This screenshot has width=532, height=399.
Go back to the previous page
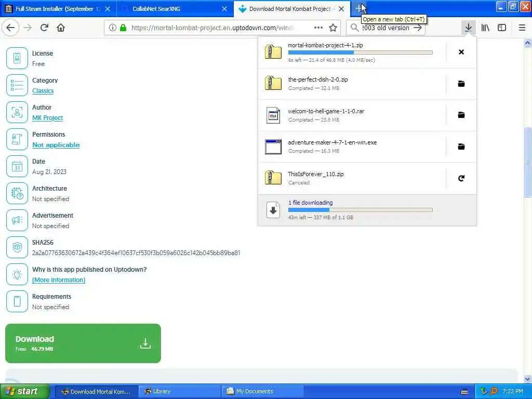coord(10,28)
